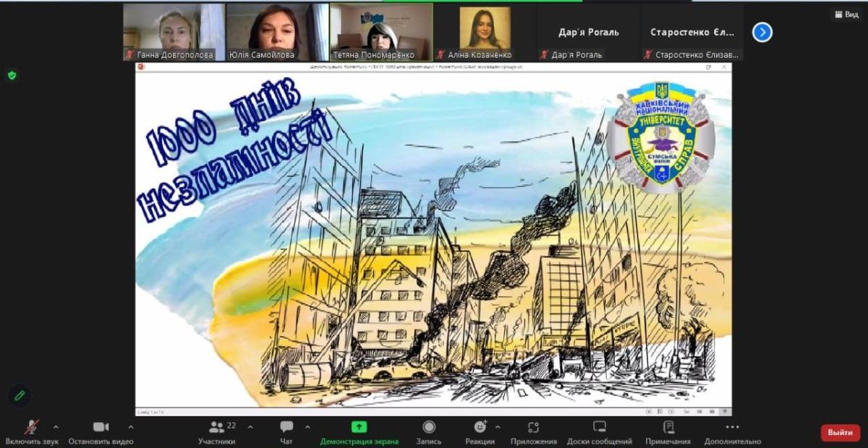Show next participants with the blue arrow
The width and height of the screenshot is (868, 448).
click(x=762, y=33)
